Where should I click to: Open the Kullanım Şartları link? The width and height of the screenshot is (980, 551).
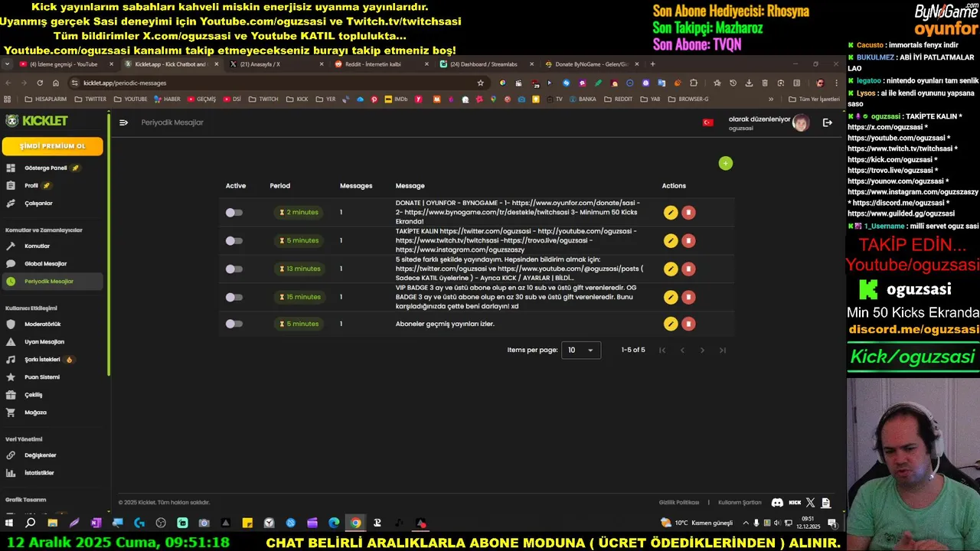pos(740,503)
